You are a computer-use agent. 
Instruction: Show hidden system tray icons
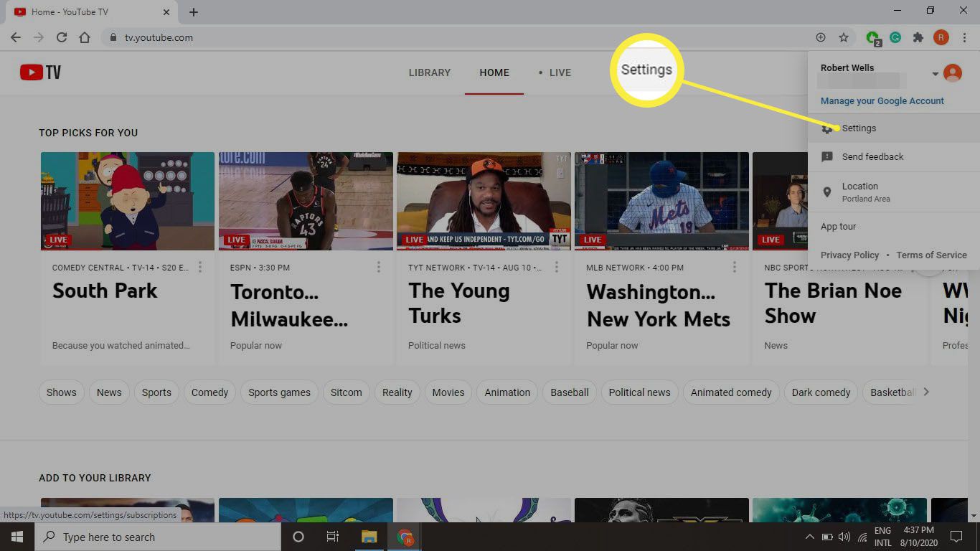tap(810, 537)
